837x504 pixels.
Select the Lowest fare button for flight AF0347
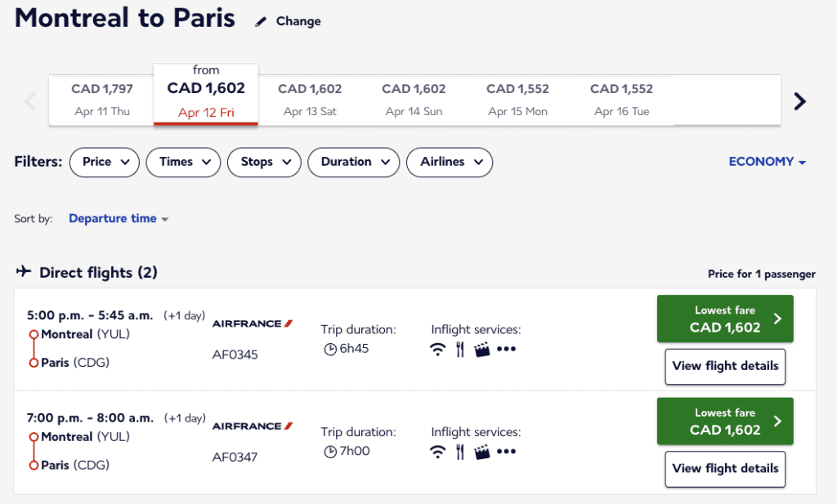(724, 421)
